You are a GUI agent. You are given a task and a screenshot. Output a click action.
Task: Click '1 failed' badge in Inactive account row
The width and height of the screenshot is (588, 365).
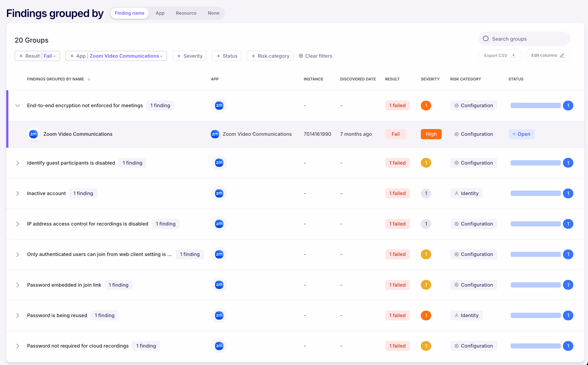(397, 193)
